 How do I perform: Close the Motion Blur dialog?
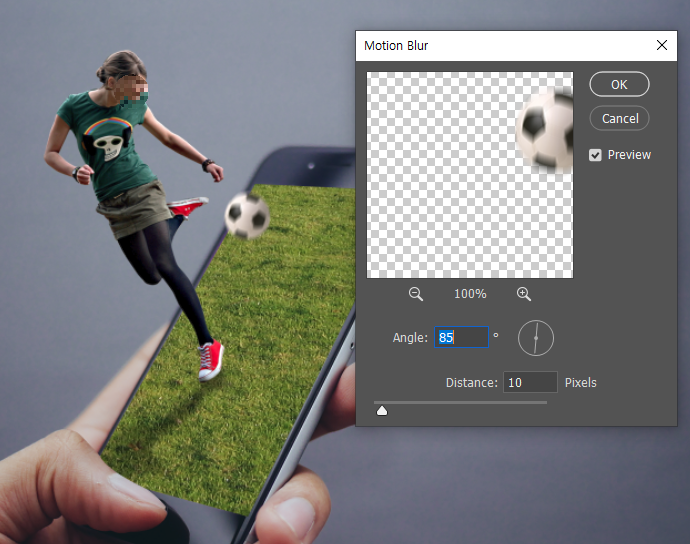661,45
